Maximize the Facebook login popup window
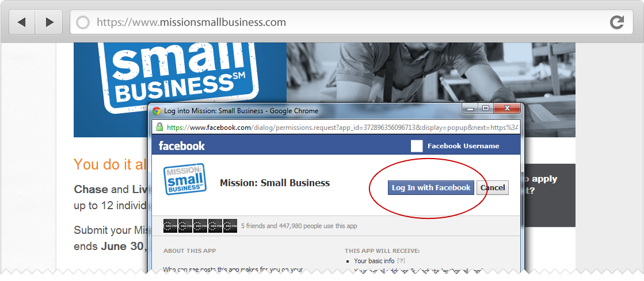Image resolution: width=644 pixels, height=281 pixels. click(486, 108)
